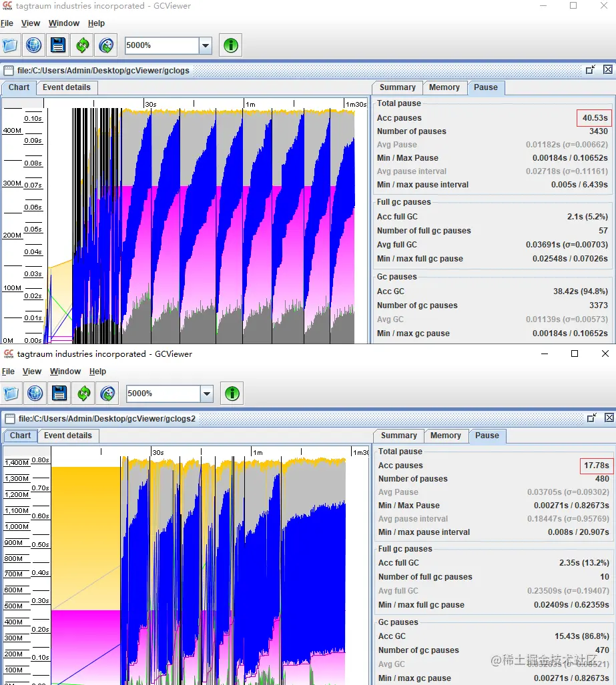Click save floppy icon in bottom window toolbar
The image size is (616, 685).
point(59,393)
